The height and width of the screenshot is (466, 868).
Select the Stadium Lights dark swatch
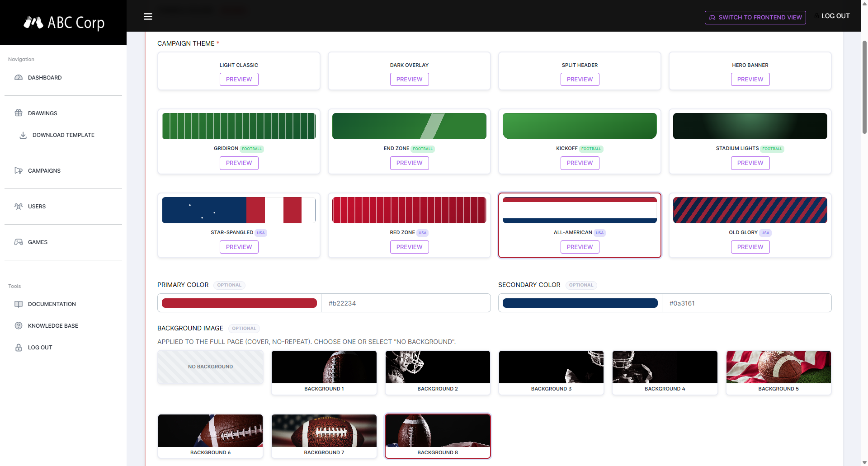click(x=750, y=126)
